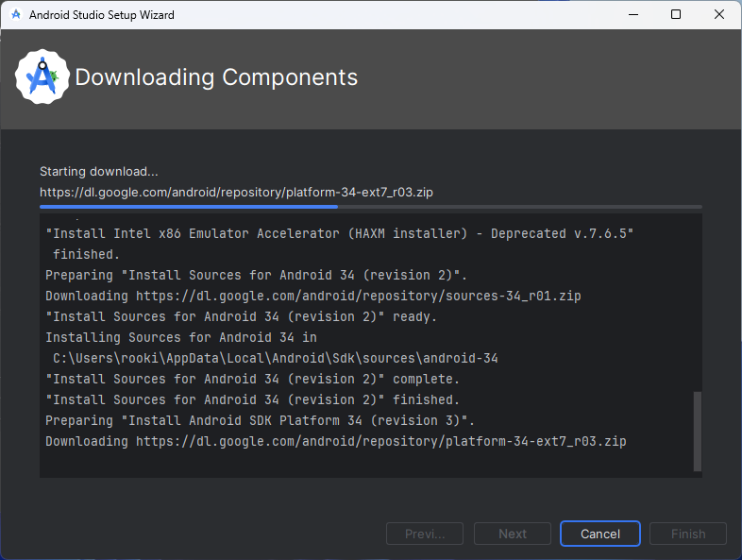The width and height of the screenshot is (742, 560).
Task: Click 'Install Sources for Android 34' ready line
Action: click(x=242, y=316)
